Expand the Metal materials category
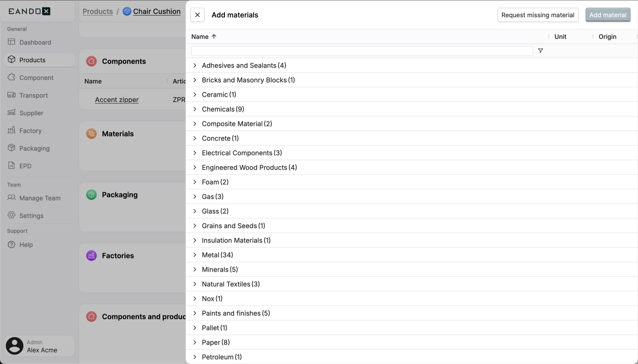Viewport: 638px width, 364px height. (x=195, y=255)
